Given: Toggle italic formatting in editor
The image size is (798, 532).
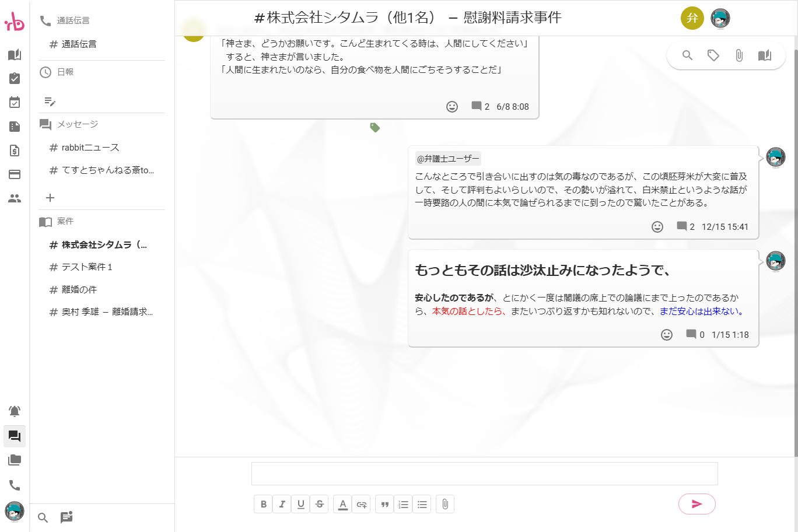Looking at the screenshot, I should pos(282,504).
